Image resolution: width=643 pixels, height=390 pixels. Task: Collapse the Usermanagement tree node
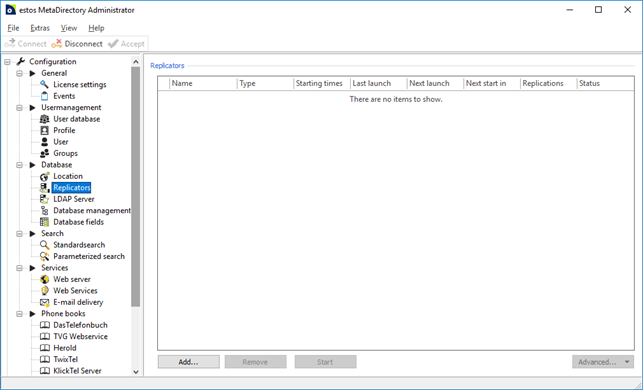(x=19, y=107)
